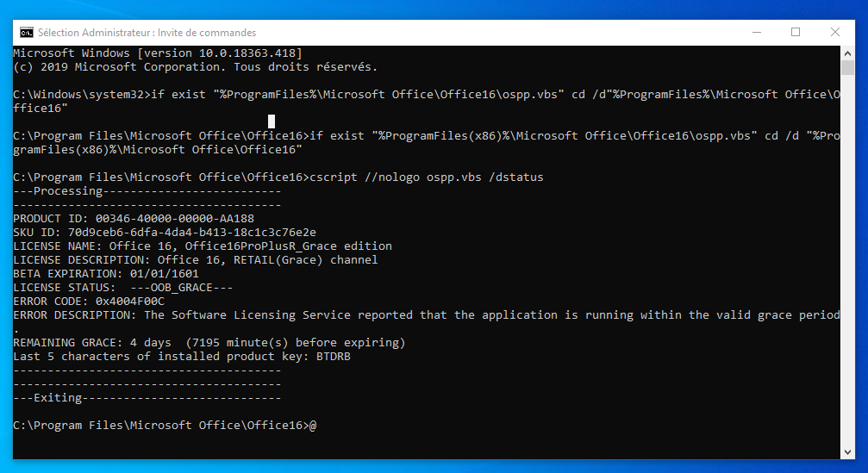Minimize the Invite de commandes window
Image resolution: width=868 pixels, height=473 pixels.
tap(757, 33)
